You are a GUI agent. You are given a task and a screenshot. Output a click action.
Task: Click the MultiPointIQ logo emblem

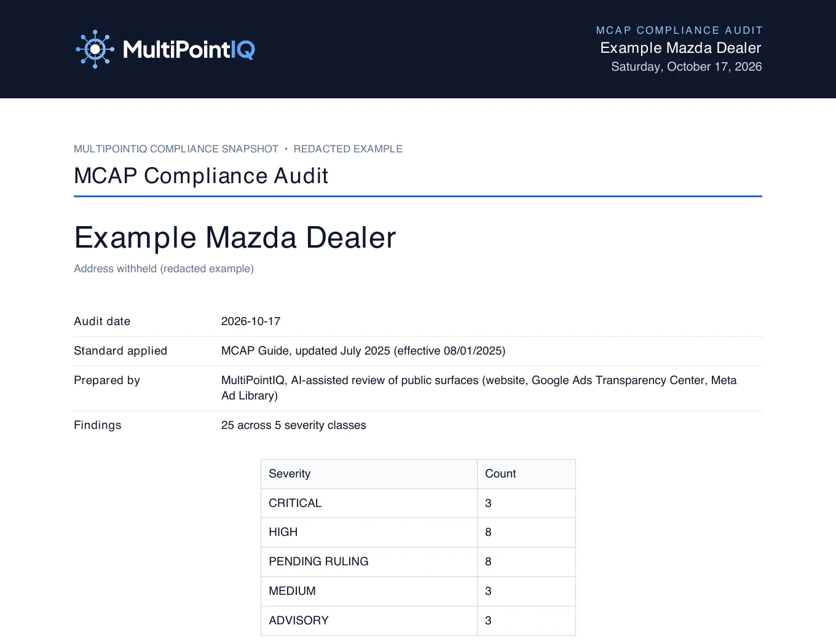point(95,49)
